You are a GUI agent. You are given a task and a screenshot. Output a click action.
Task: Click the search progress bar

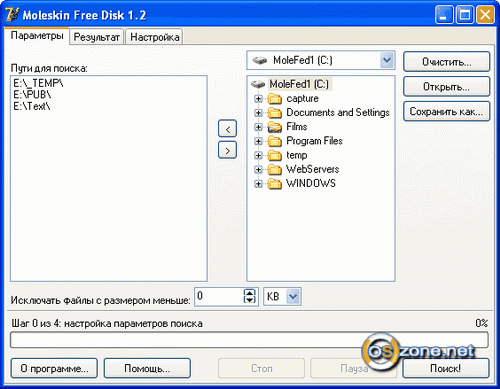pyautogui.click(x=249, y=340)
